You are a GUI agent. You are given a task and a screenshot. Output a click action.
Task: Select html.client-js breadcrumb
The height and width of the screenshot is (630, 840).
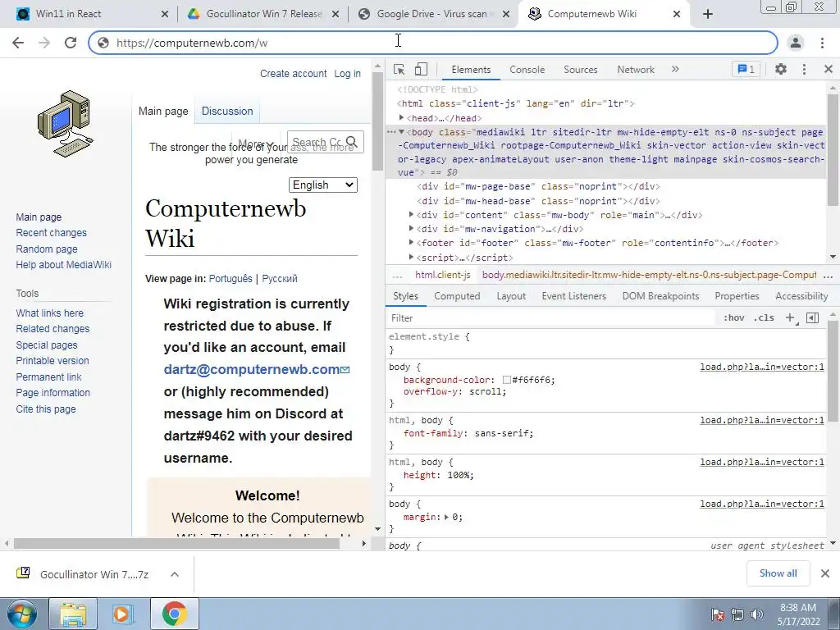442,275
